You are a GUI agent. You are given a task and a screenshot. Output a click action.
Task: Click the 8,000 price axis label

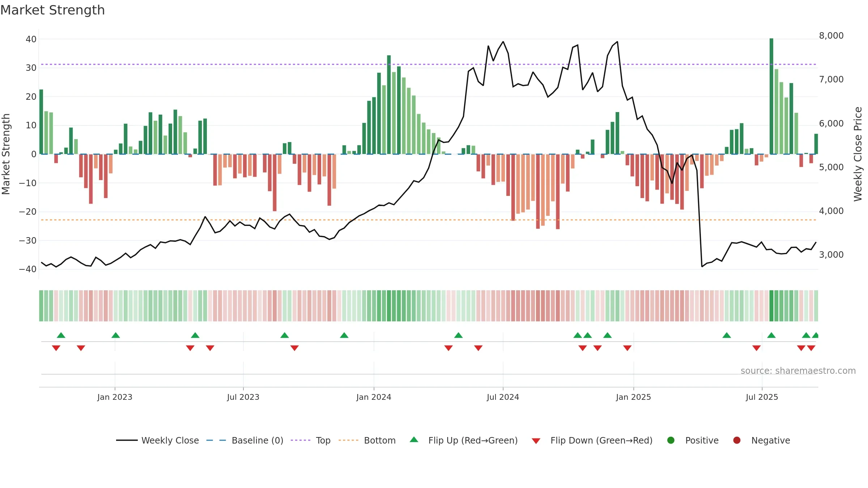(831, 36)
